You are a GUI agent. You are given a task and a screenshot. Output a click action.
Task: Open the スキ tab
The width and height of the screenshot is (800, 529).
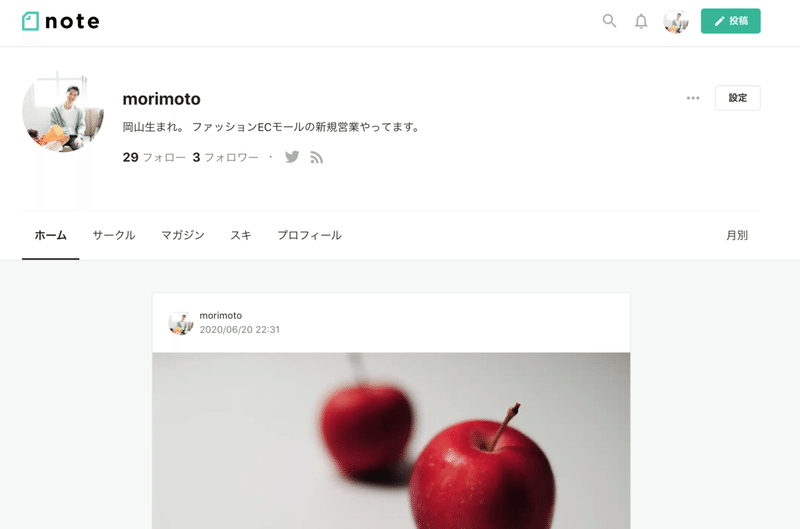(x=241, y=236)
